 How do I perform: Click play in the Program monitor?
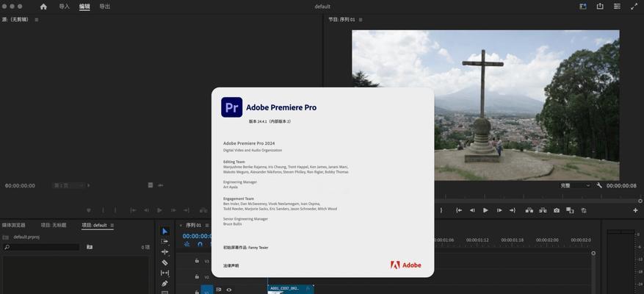(x=485, y=210)
